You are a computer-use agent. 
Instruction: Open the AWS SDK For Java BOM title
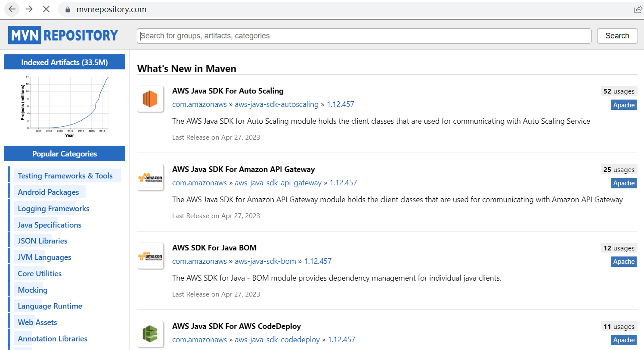[214, 248]
